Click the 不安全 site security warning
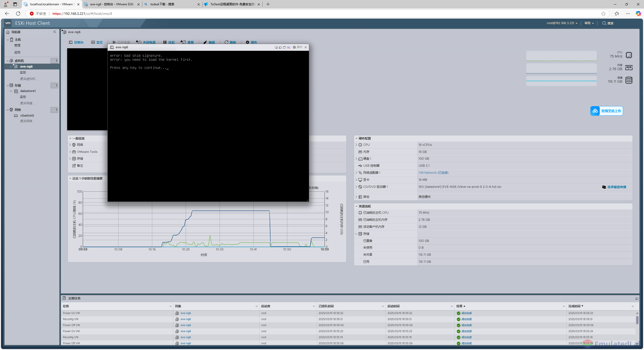The image size is (644, 350). pyautogui.click(x=38, y=14)
